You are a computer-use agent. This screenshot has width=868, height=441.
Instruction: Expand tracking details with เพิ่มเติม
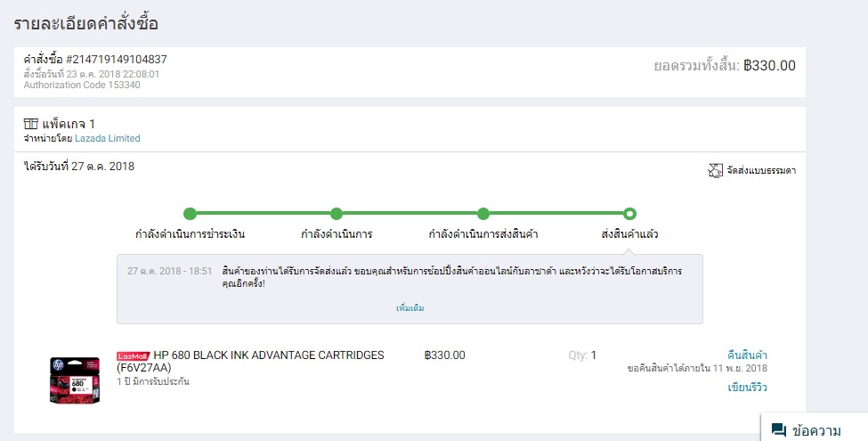[410, 308]
